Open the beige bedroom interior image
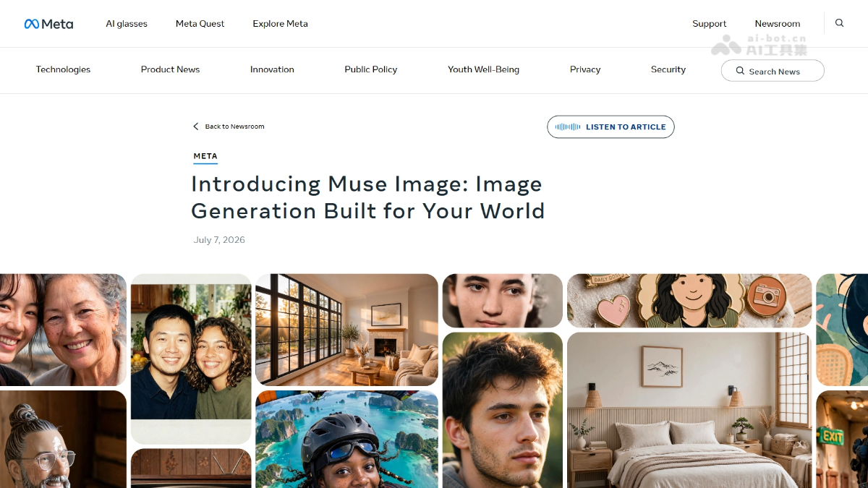The height and width of the screenshot is (488, 868). pyautogui.click(x=689, y=410)
